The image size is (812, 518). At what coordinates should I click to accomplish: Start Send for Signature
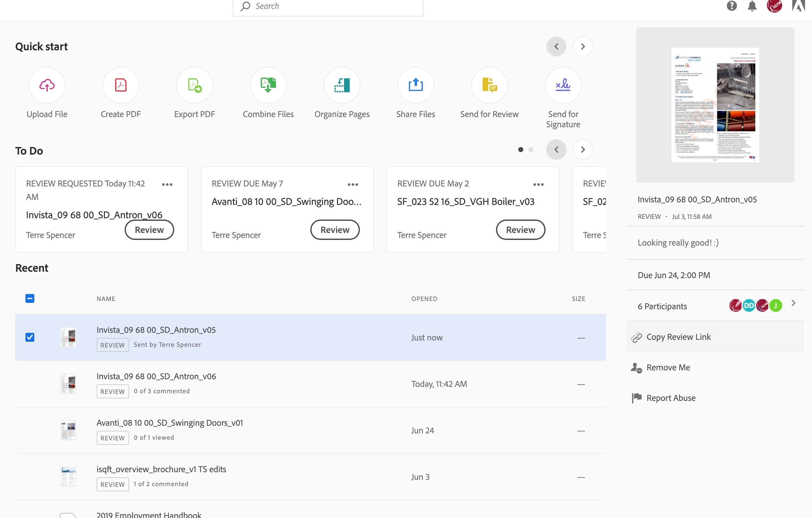pyautogui.click(x=563, y=85)
